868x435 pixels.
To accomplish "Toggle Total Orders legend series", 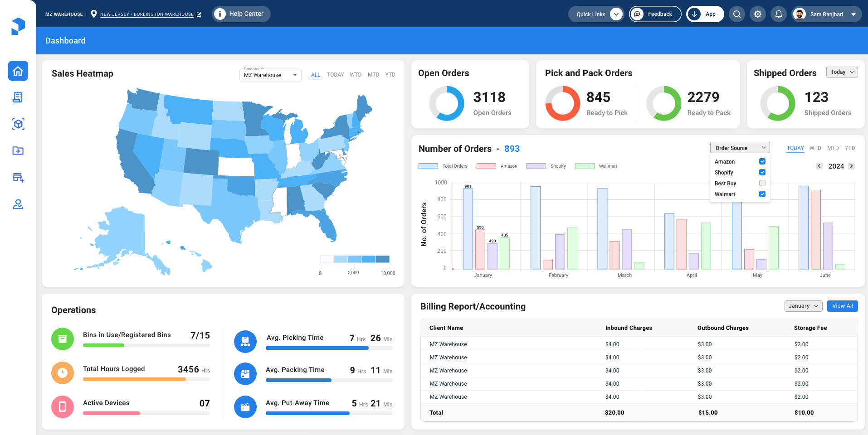I will point(443,166).
